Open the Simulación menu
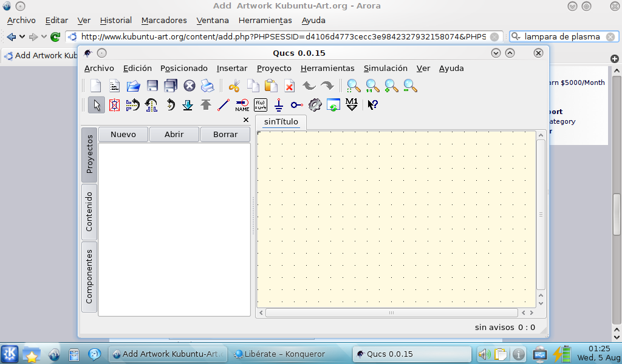622x364 pixels. click(386, 68)
